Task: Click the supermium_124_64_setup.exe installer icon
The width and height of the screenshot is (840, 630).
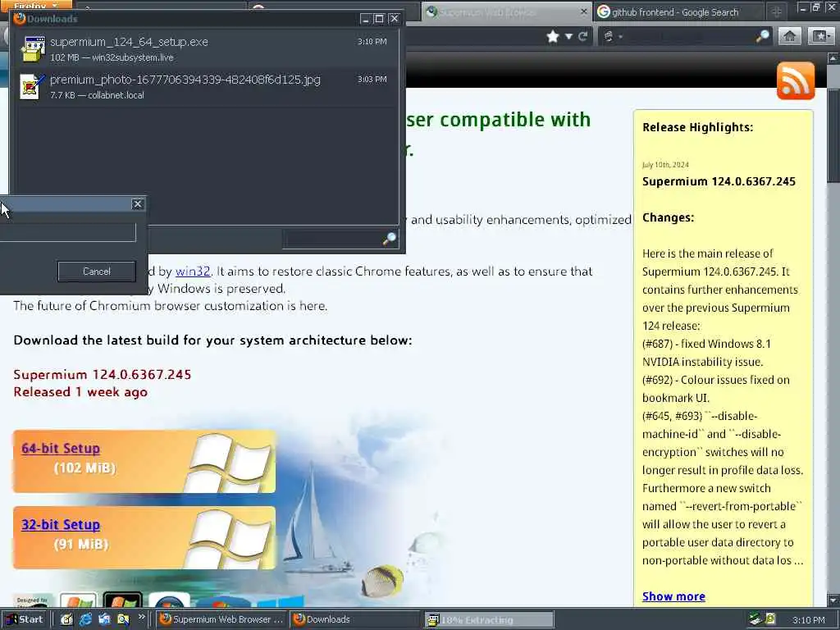Action: point(33,48)
